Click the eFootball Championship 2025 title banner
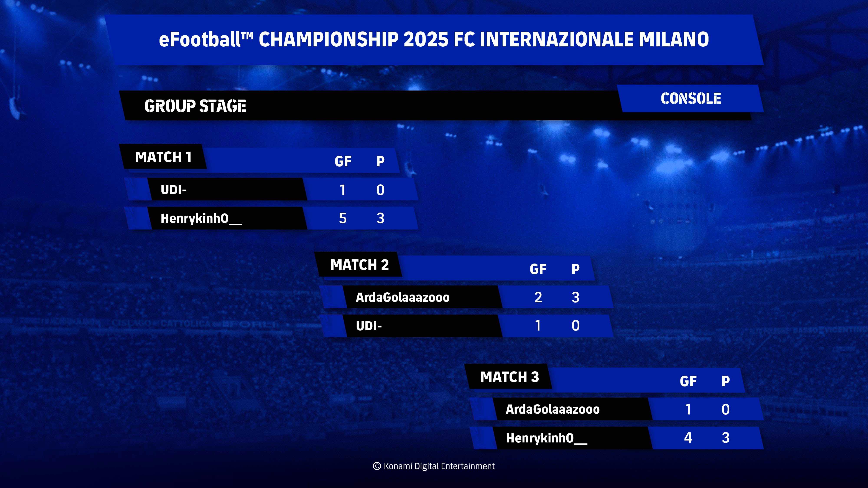Viewport: 868px width, 488px height. click(x=434, y=39)
